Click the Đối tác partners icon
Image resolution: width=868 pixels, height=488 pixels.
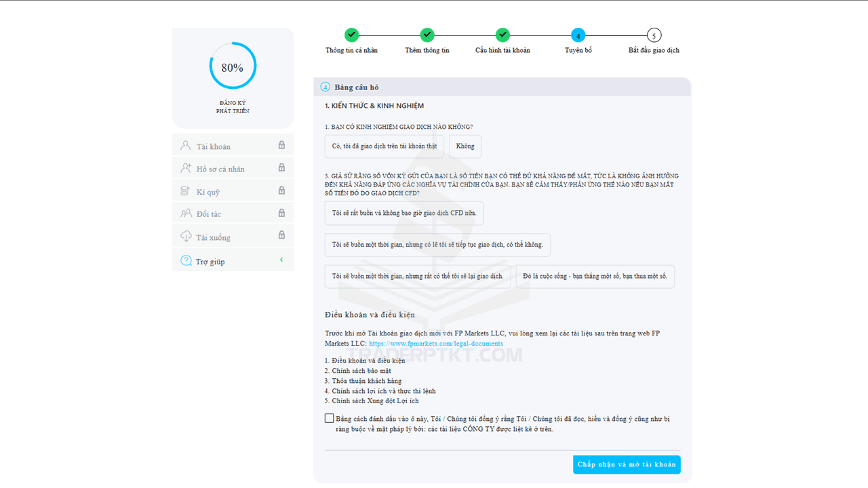[x=186, y=213]
